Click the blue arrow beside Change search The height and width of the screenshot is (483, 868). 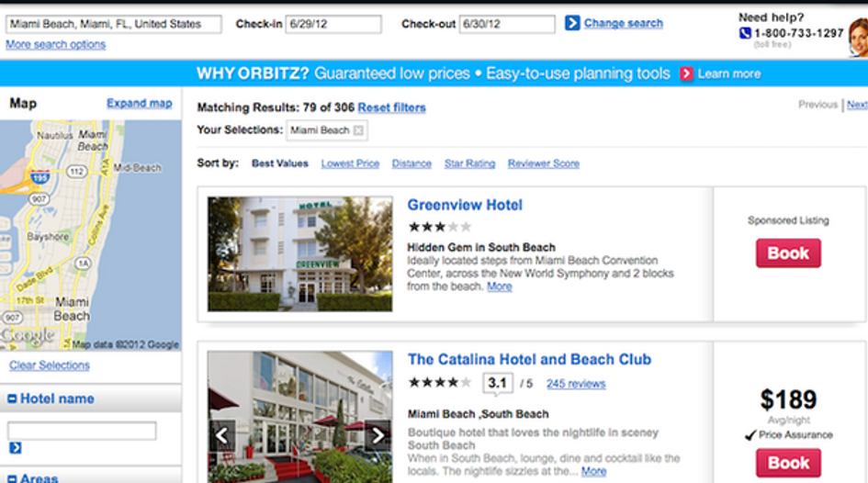point(572,23)
